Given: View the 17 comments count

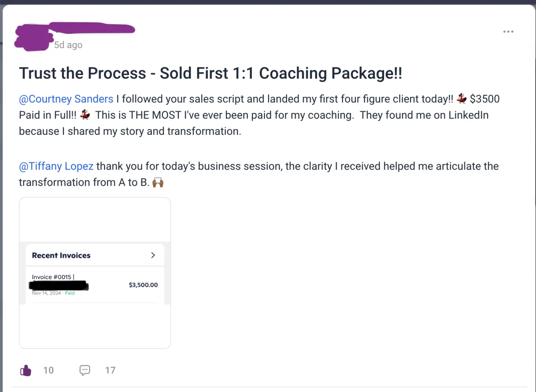Looking at the screenshot, I should point(110,370).
